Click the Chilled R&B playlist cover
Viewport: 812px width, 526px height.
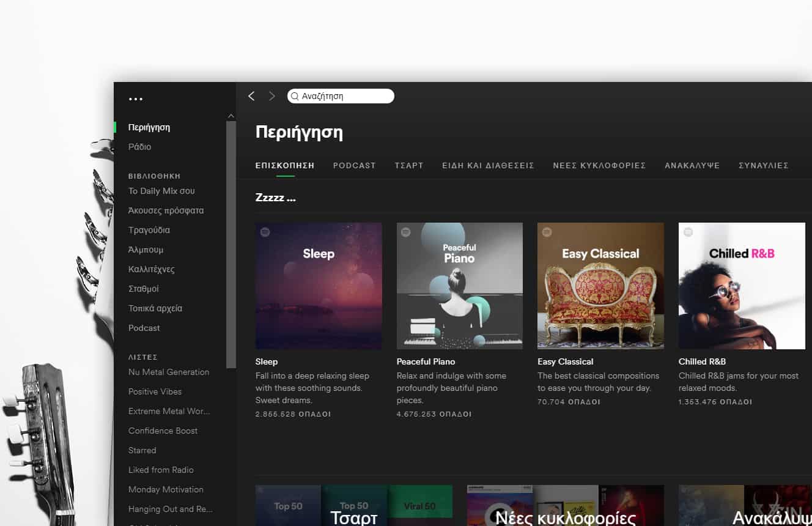tap(742, 286)
